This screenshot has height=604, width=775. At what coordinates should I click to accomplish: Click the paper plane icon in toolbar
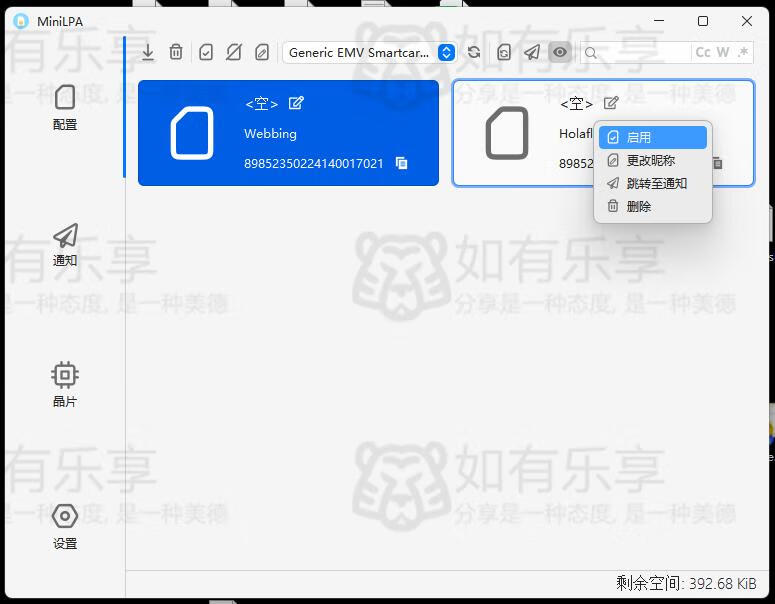click(x=532, y=52)
